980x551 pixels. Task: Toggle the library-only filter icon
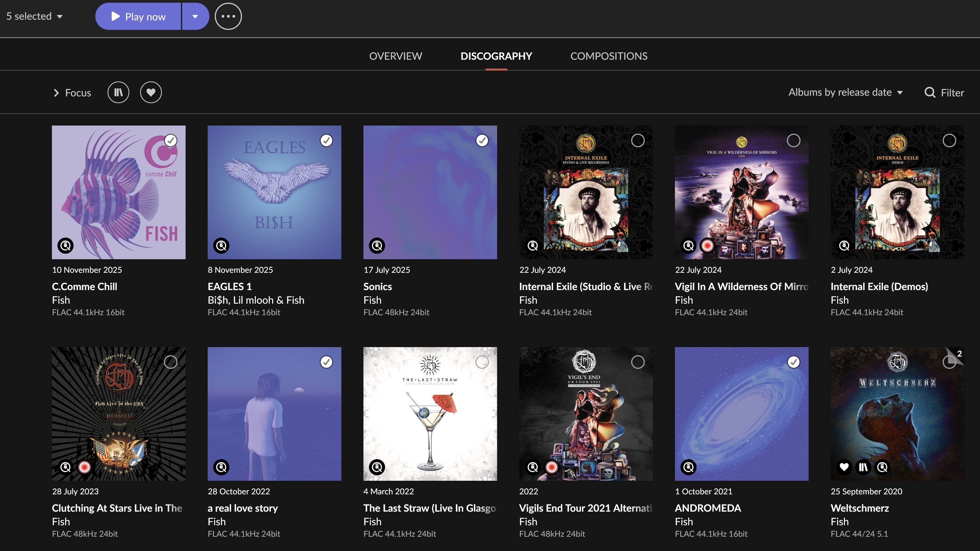click(x=118, y=92)
